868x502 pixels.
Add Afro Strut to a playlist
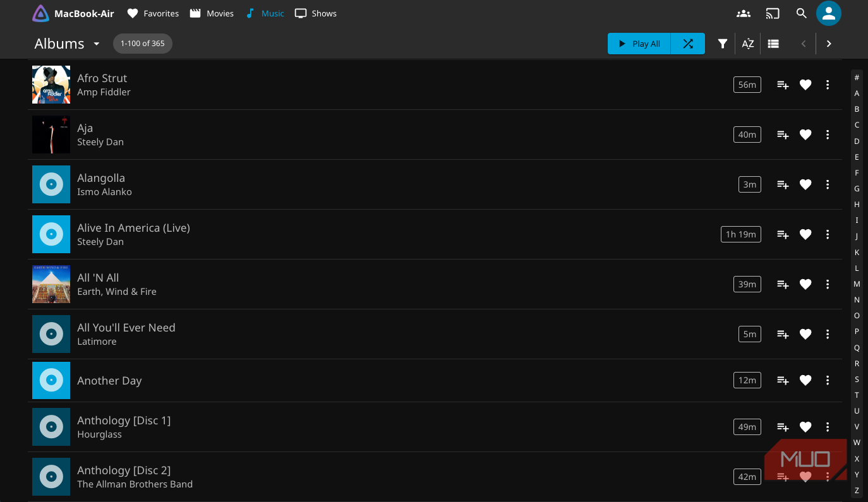click(x=783, y=85)
